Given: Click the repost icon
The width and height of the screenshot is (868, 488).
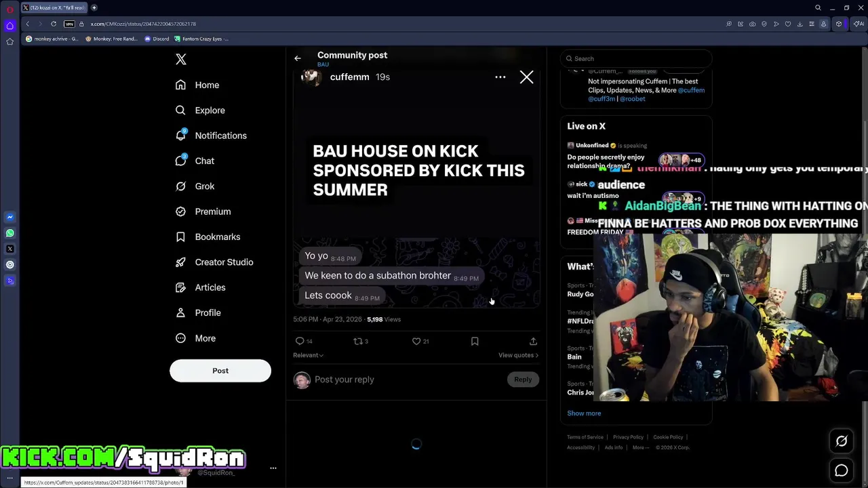Looking at the screenshot, I should [358, 341].
